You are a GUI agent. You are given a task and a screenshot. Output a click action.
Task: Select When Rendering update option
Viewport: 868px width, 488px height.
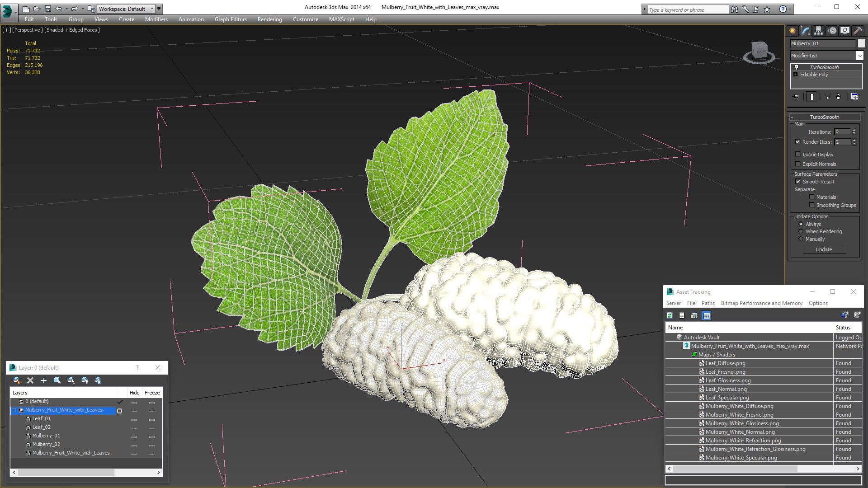[x=801, y=231]
